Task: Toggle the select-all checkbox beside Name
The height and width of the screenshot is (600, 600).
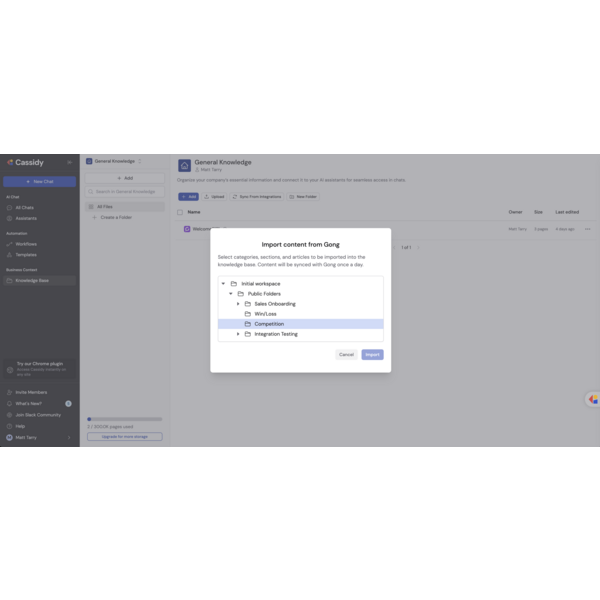Action: tap(180, 212)
